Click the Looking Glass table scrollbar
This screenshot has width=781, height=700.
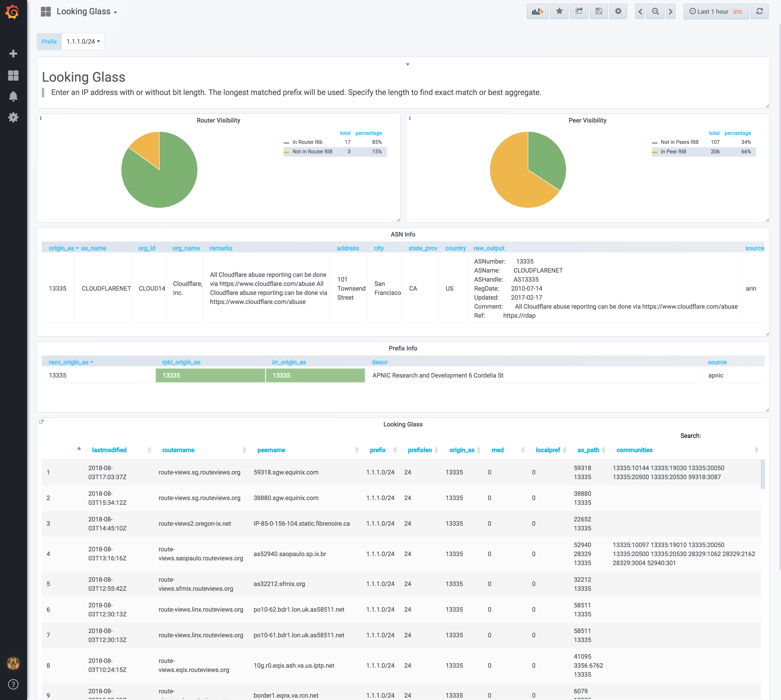tap(762, 474)
